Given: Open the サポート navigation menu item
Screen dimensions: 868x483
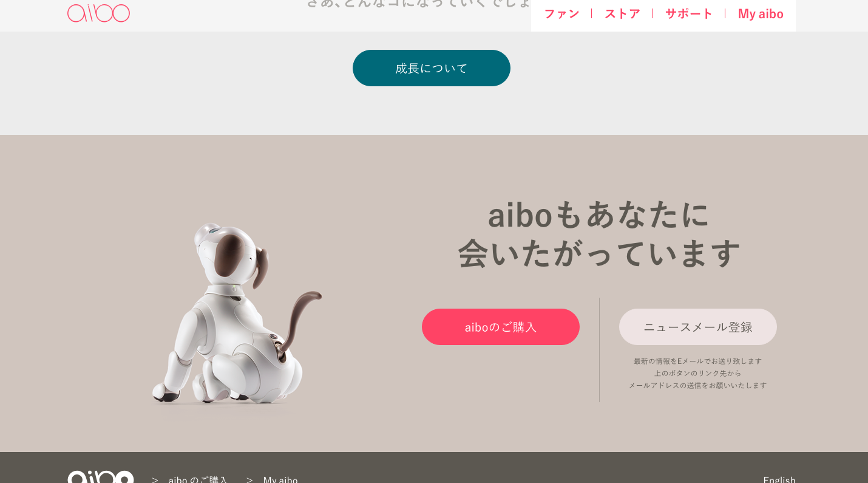Looking at the screenshot, I should pos(689,13).
